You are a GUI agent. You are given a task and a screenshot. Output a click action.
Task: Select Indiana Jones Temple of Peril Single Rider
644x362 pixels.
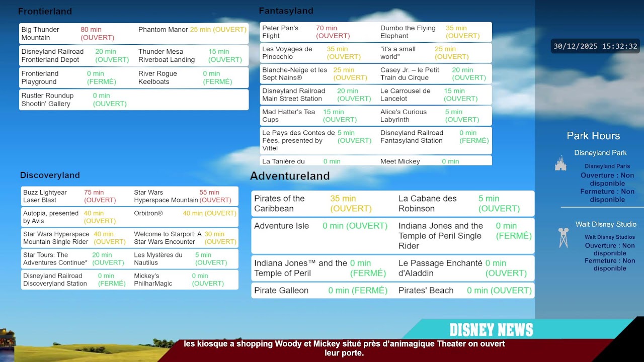click(x=465, y=236)
